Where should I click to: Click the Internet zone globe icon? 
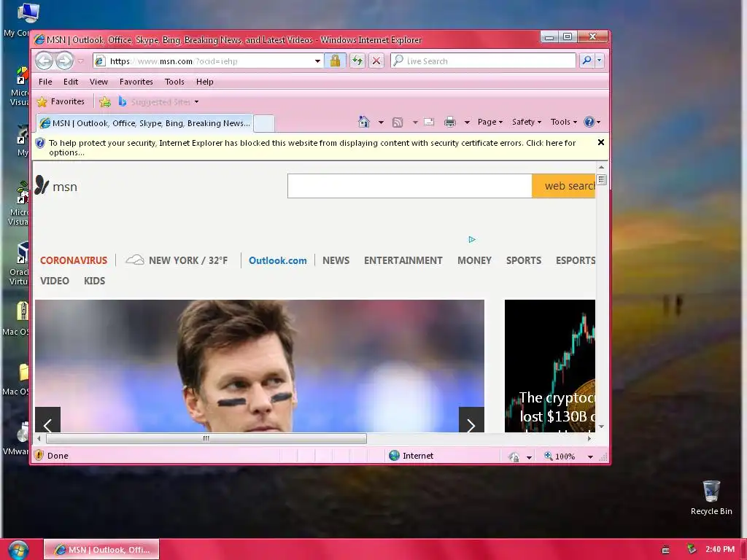394,456
